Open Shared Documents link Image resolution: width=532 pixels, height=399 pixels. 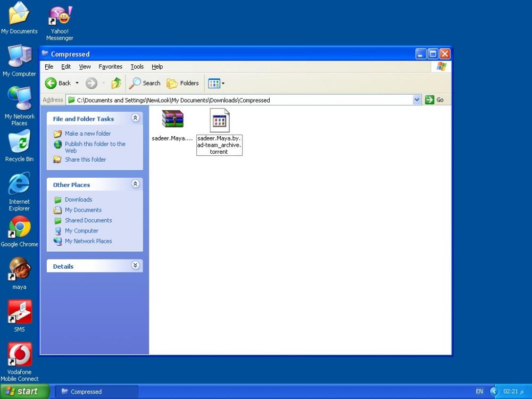coord(88,220)
